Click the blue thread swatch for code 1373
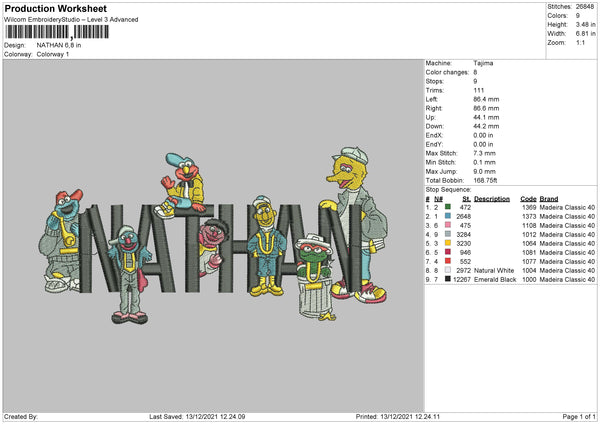Viewport: 600px width, 424px height. [x=448, y=216]
